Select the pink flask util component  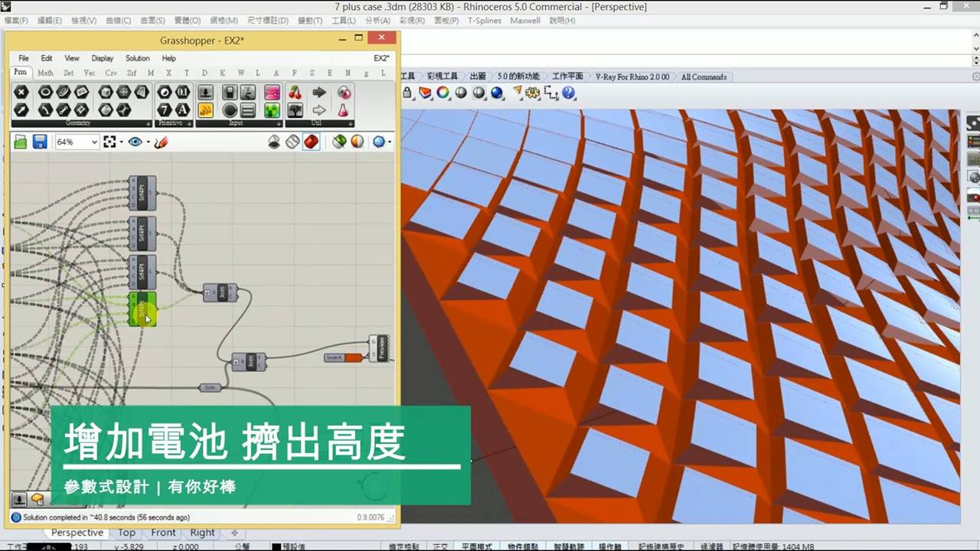point(344,110)
